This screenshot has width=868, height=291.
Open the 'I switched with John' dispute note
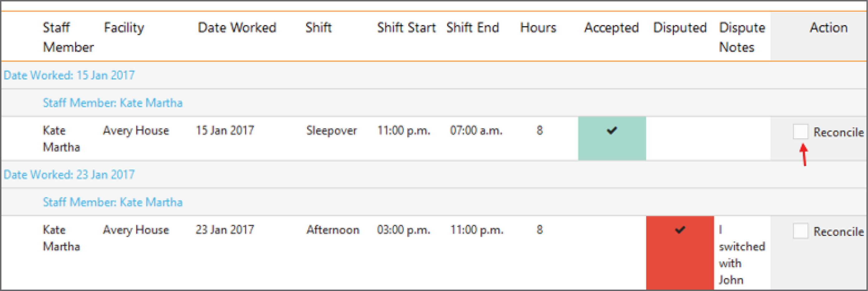click(742, 255)
